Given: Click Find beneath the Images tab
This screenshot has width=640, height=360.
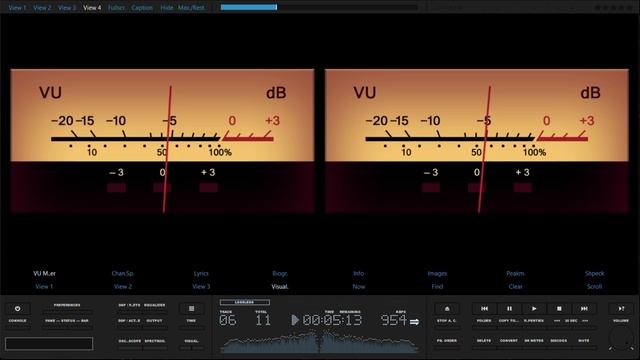Looking at the screenshot, I should [x=437, y=287].
